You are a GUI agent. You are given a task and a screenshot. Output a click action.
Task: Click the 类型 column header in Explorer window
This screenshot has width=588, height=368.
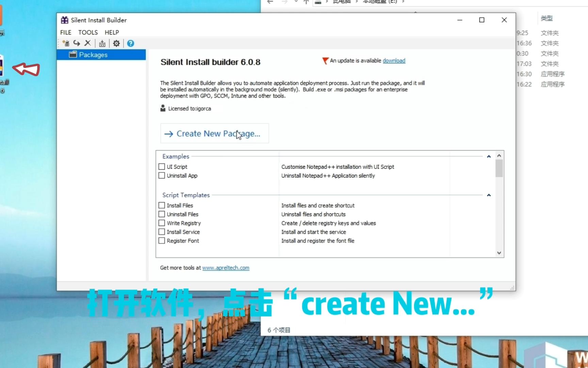click(547, 18)
